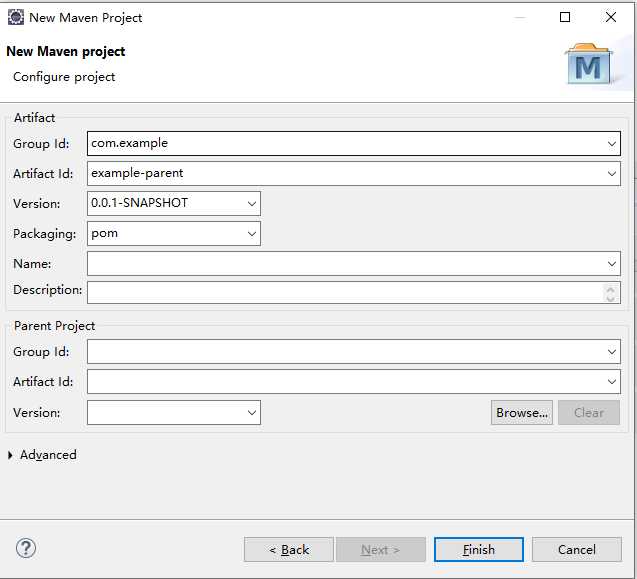Open the Version 0.0.1-SNAPSHOT dropdown
This screenshot has height=579, width=637.
pos(251,204)
